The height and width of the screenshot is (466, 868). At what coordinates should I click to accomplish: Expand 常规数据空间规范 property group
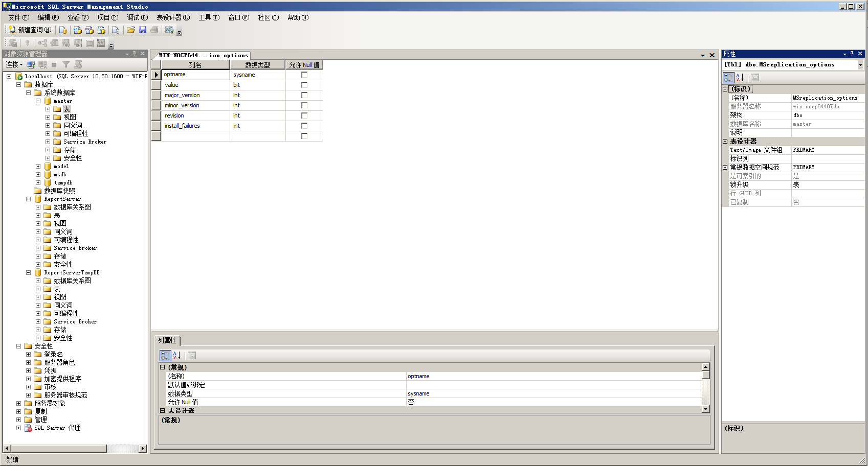(725, 168)
